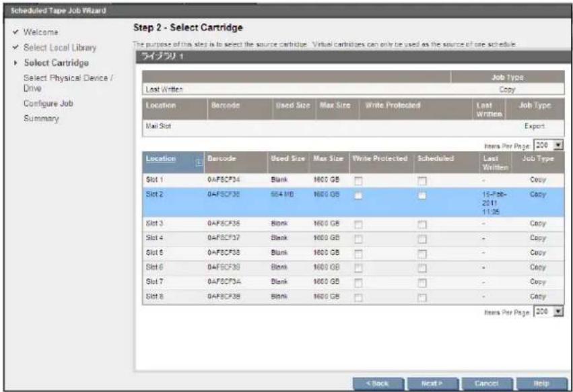This screenshot has width=573, height=392.
Task: Enable Scheduled on Slot 4
Action: [x=422, y=239]
